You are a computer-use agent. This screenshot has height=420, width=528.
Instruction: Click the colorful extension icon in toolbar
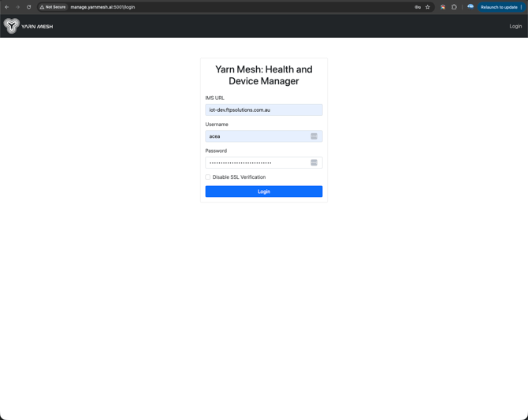point(443,7)
